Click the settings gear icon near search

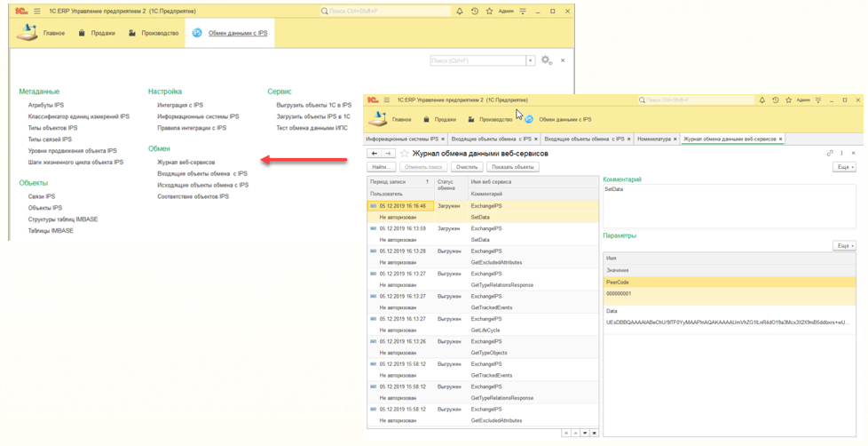click(546, 60)
